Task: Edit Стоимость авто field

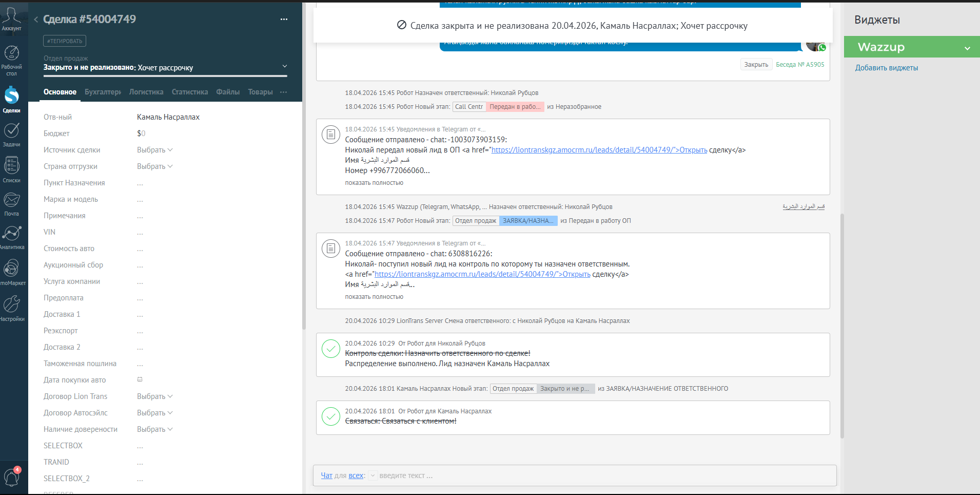Action: coord(140,249)
